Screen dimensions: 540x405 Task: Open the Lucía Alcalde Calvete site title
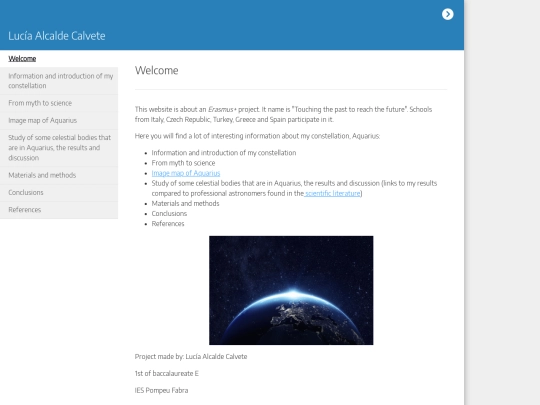[57, 36]
